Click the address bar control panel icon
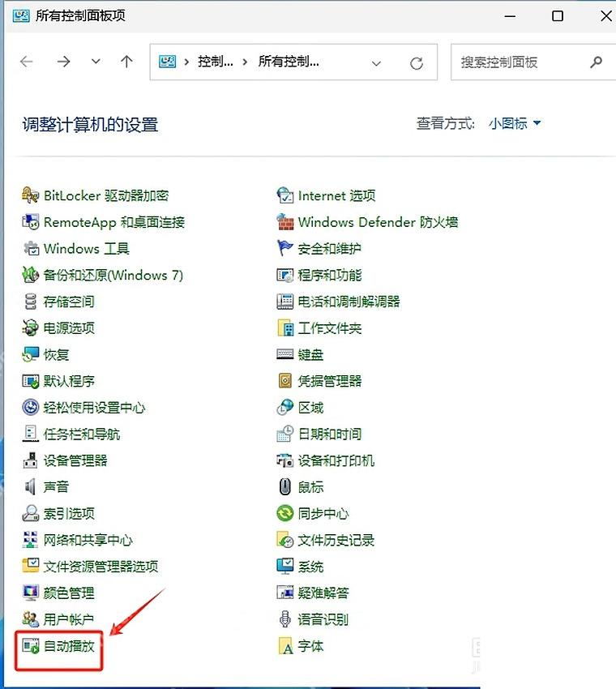 pyautogui.click(x=168, y=62)
